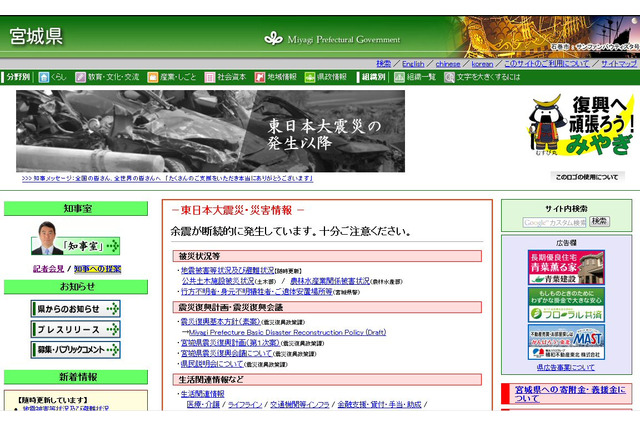Screen dimensions: 640x426
Task: Open このサイトのご利用について link
Action: coord(547,64)
